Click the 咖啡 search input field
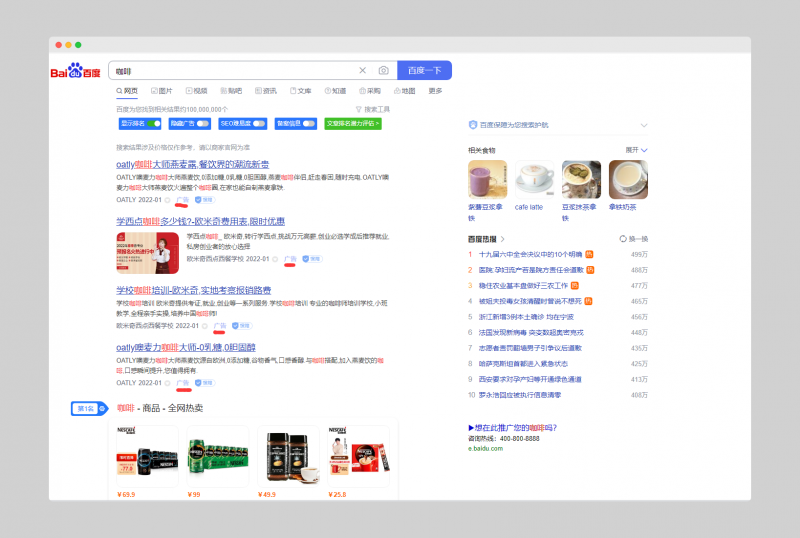The width and height of the screenshot is (800, 538). (230, 71)
